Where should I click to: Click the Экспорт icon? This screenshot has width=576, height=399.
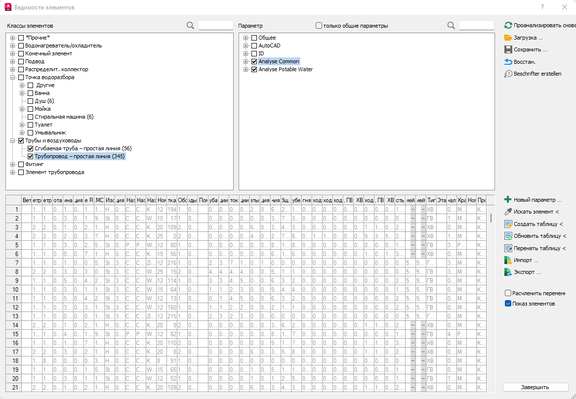pyautogui.click(x=508, y=272)
